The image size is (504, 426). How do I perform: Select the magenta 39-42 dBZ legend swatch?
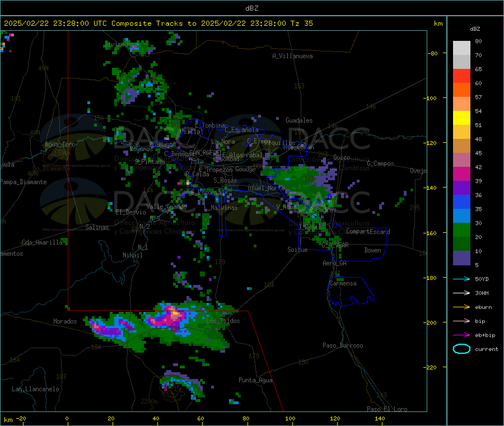pos(461,174)
